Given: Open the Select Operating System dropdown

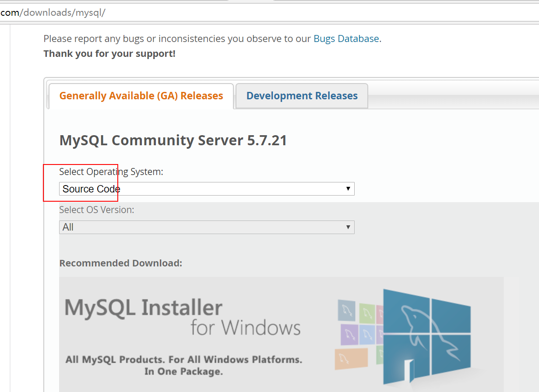Looking at the screenshot, I should (x=207, y=189).
